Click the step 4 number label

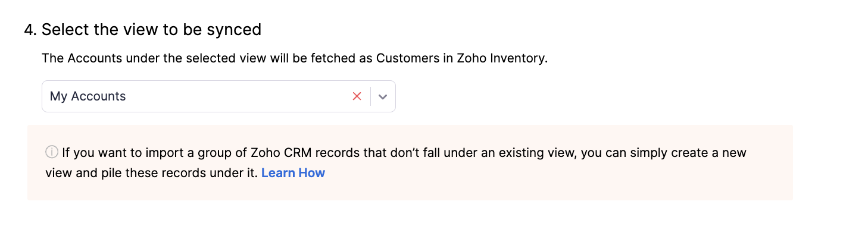click(30, 29)
